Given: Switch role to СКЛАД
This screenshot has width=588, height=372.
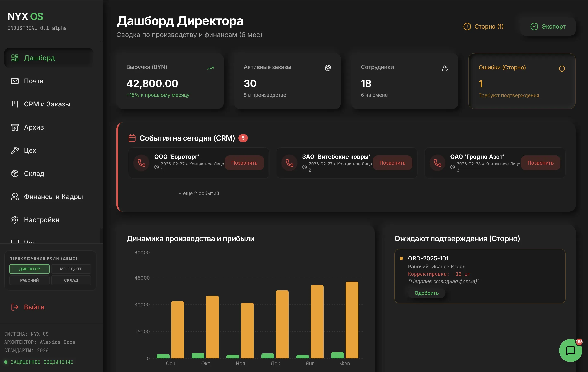Looking at the screenshot, I should click(71, 280).
